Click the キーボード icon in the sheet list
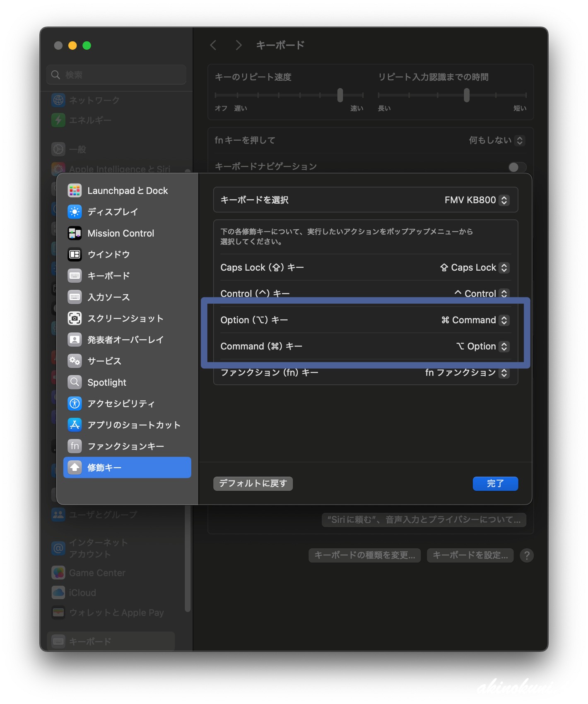The image size is (588, 704). pos(75,276)
